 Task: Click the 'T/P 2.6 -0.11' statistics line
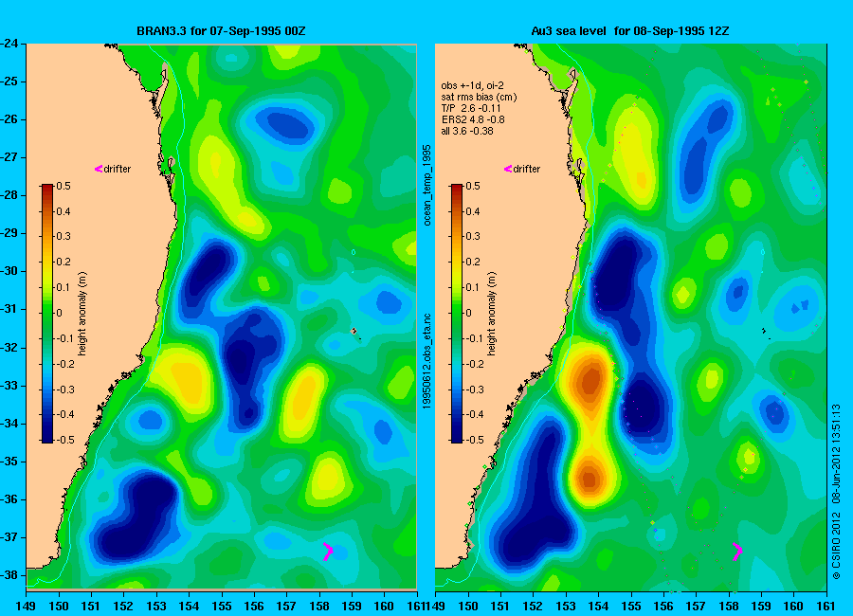pyautogui.click(x=471, y=108)
